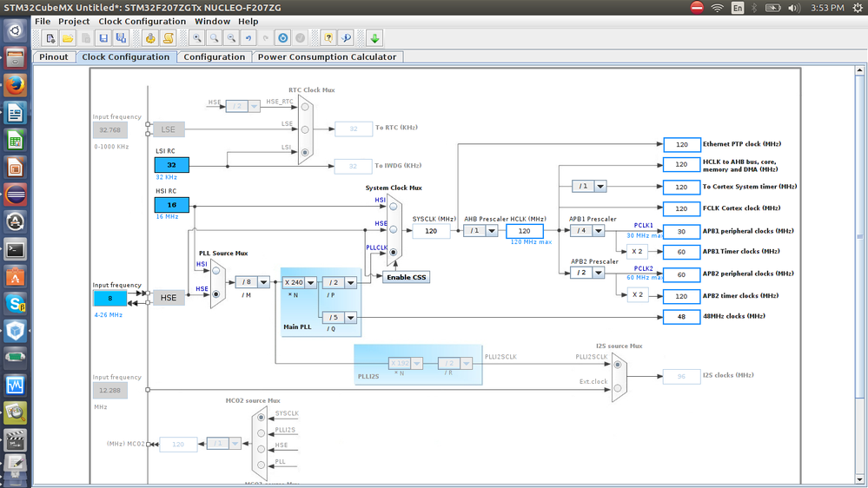Click the Save As double-floppy icon

pyautogui.click(x=121, y=38)
